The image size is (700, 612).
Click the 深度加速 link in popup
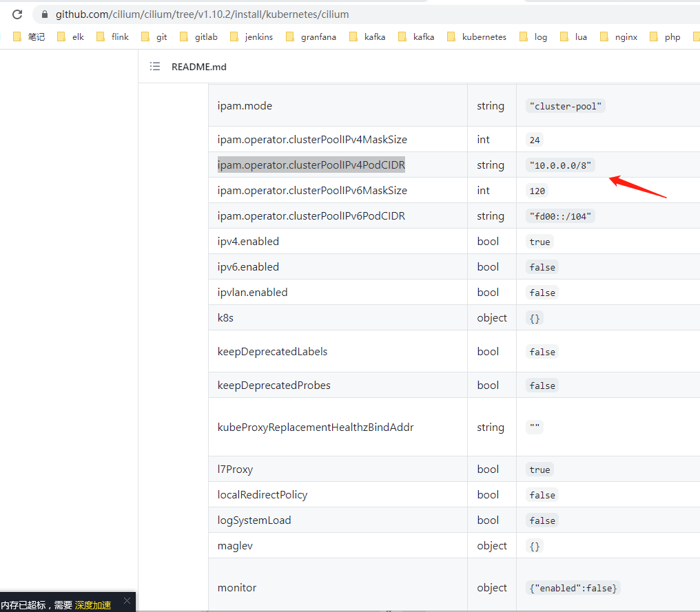point(93,605)
